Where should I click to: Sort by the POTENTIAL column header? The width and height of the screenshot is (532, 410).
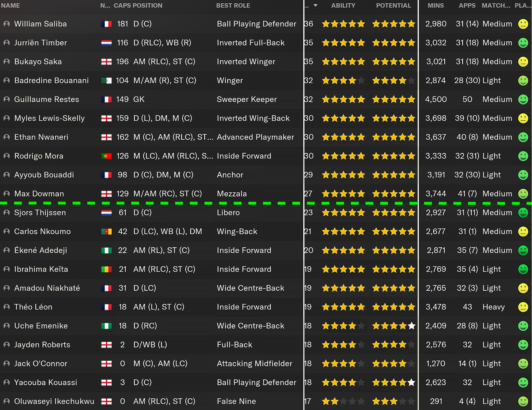[394, 5]
